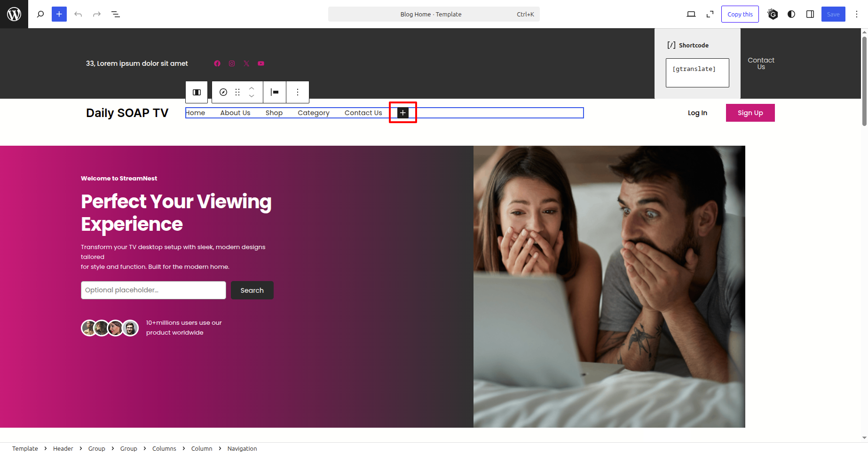This screenshot has width=868, height=454.
Task: Open justify items alignment control
Action: [x=275, y=92]
